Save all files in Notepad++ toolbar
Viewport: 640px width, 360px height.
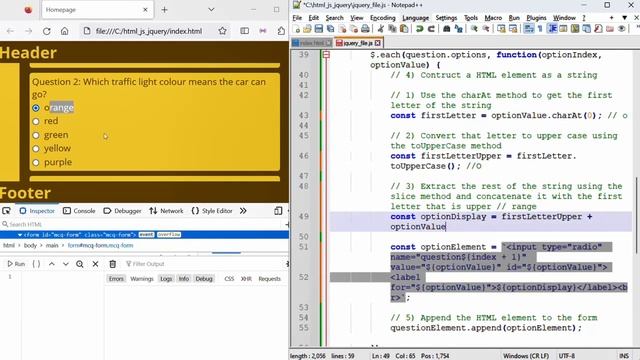(330, 29)
